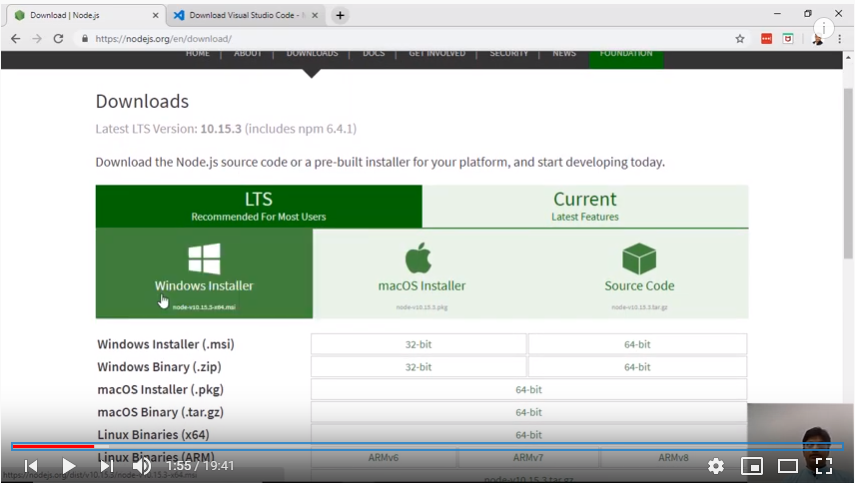Click the nodejs.org address bar
855x483 pixels.
400,39
